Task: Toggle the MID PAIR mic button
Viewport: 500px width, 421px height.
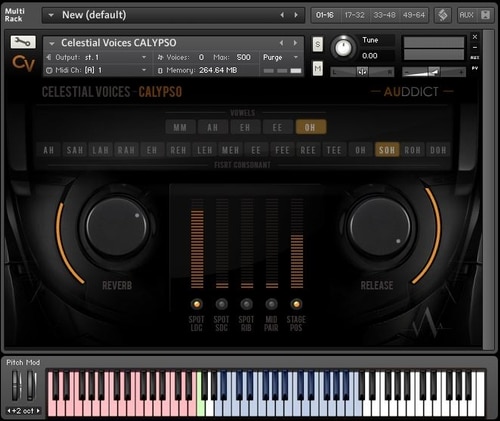Action: click(x=271, y=304)
